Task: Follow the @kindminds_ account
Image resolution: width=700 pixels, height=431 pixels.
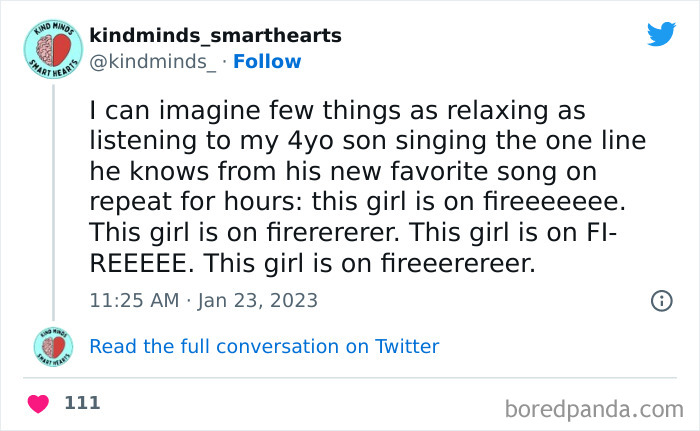Action: click(x=267, y=62)
